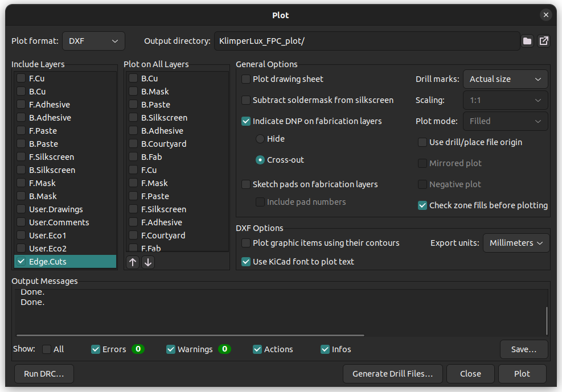Disable Check zone fills before plotting
The height and width of the screenshot is (392, 562).
(x=422, y=205)
